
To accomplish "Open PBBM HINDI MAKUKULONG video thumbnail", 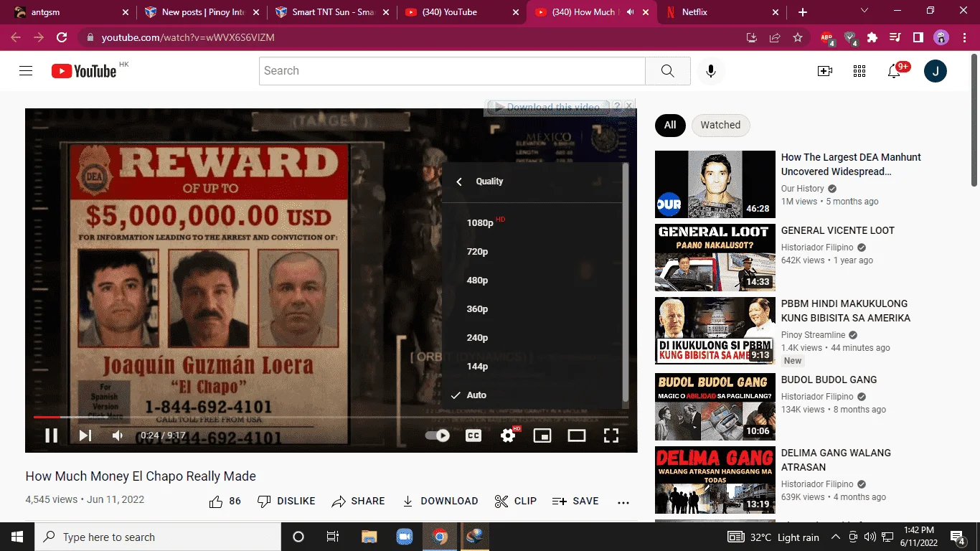I will [x=715, y=331].
